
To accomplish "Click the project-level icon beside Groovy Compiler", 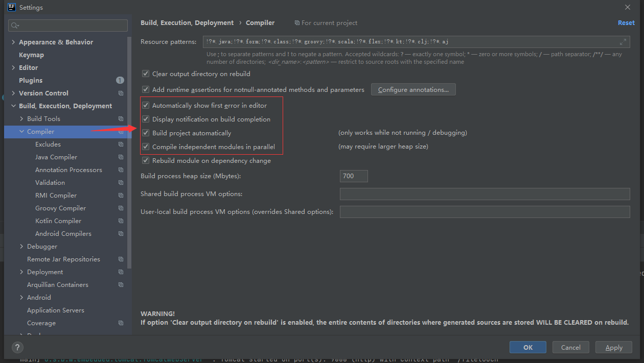I will pyautogui.click(x=121, y=208).
